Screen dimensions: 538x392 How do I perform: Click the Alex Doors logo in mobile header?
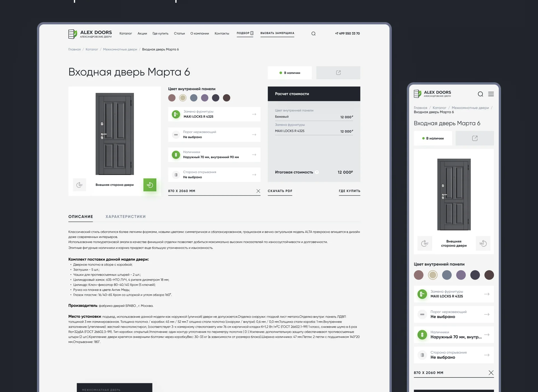(432, 94)
